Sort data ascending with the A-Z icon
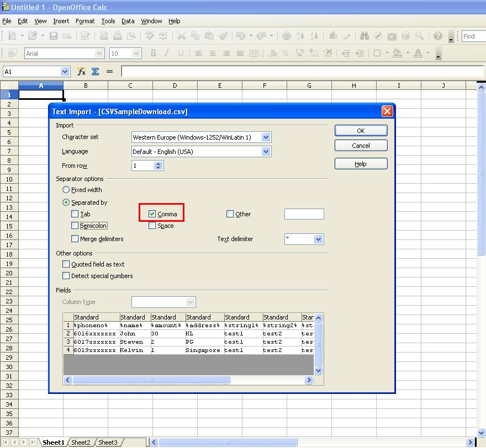 (300, 35)
